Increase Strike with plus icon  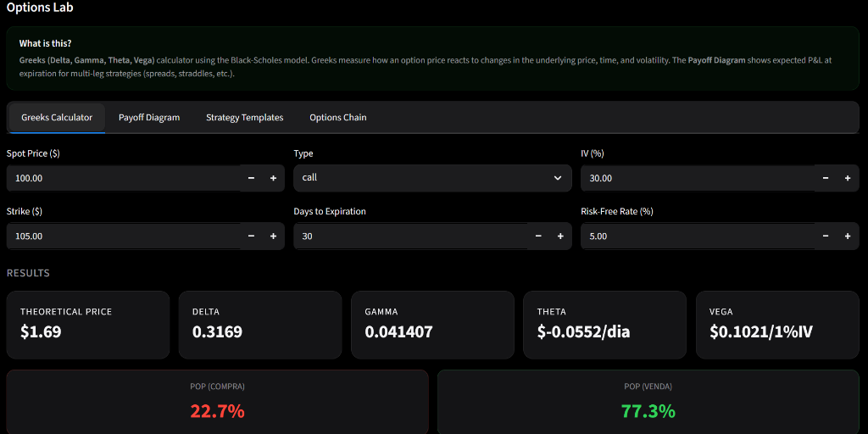(x=273, y=236)
